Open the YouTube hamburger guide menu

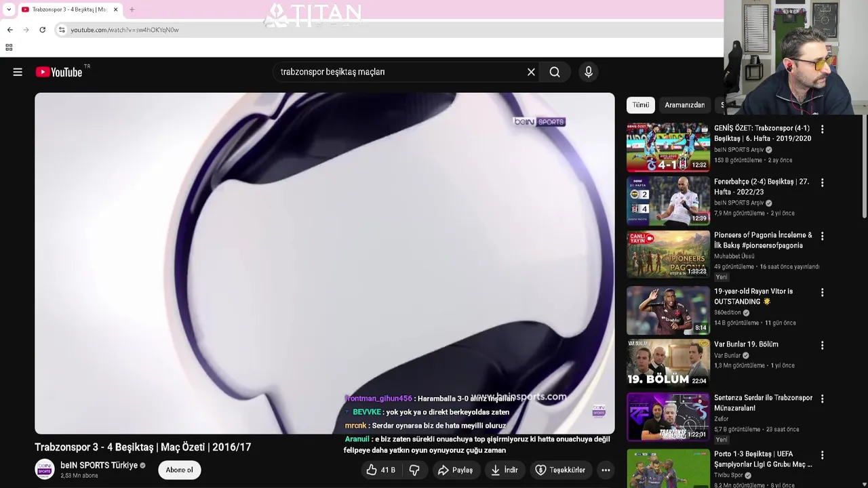pos(18,72)
